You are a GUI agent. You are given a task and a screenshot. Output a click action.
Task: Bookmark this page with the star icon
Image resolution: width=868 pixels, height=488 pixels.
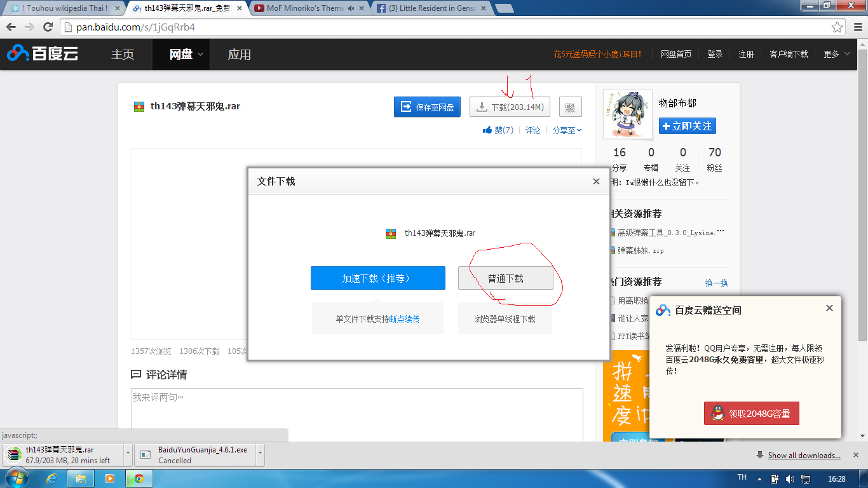837,27
